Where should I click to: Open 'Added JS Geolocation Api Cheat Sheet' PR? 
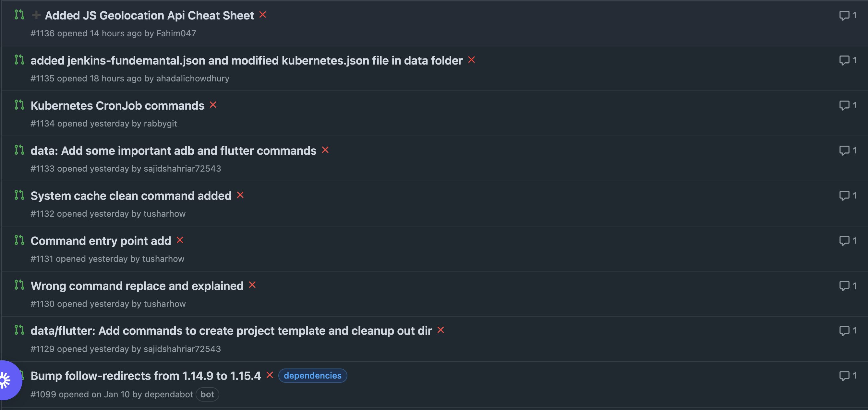[149, 16]
